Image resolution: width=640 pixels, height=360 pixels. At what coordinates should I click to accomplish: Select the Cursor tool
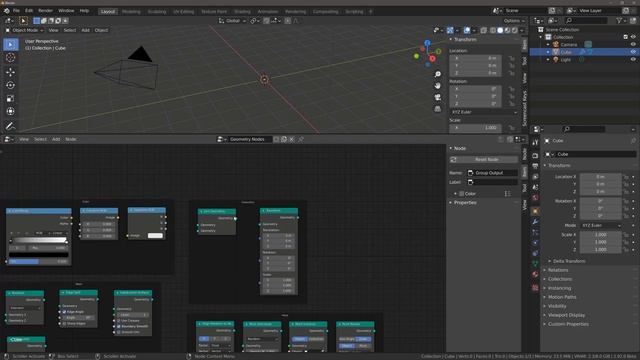(11, 58)
